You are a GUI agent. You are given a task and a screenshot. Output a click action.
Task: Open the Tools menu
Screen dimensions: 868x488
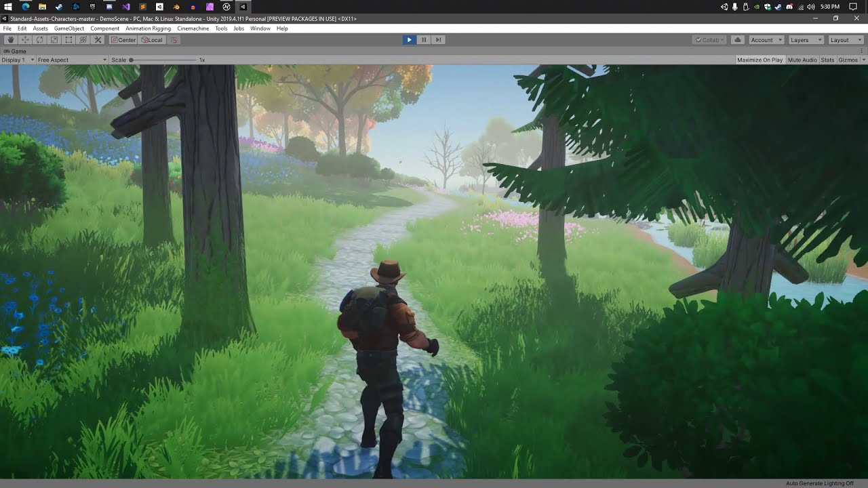[x=221, y=28]
